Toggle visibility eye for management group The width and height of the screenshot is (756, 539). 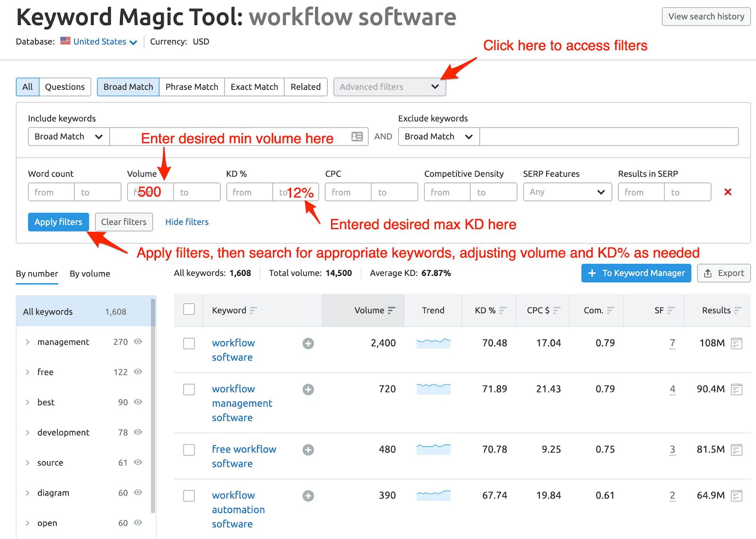[138, 342]
